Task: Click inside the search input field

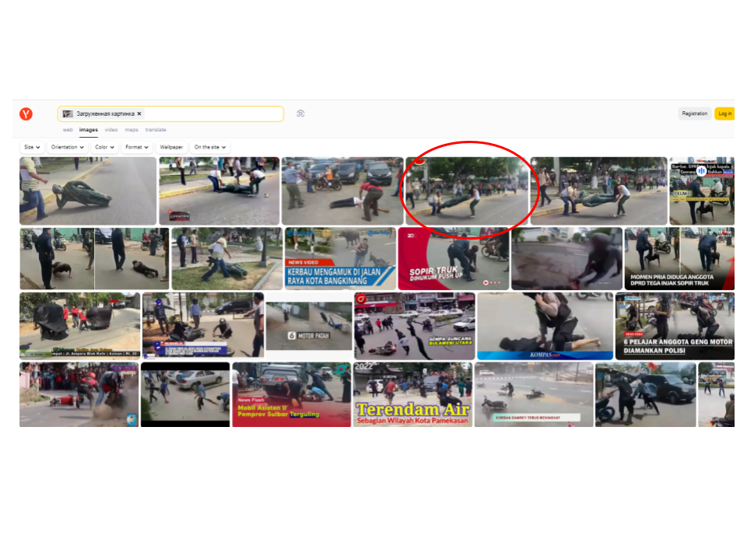Action: (x=210, y=114)
